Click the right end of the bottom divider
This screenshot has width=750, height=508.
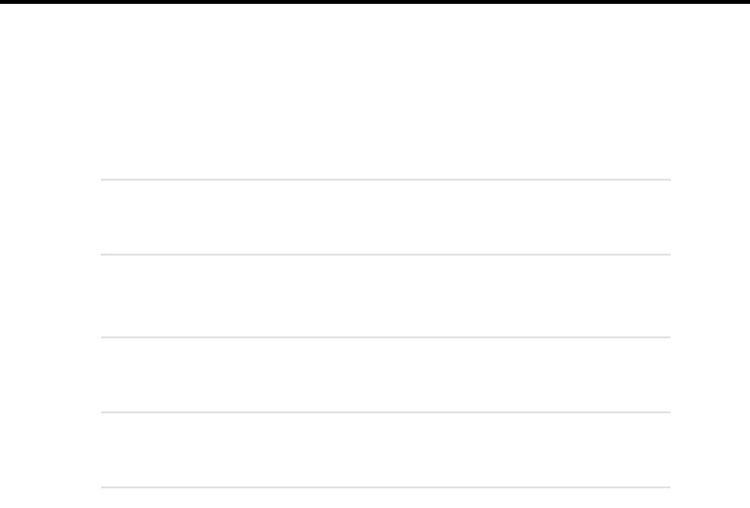(667, 487)
